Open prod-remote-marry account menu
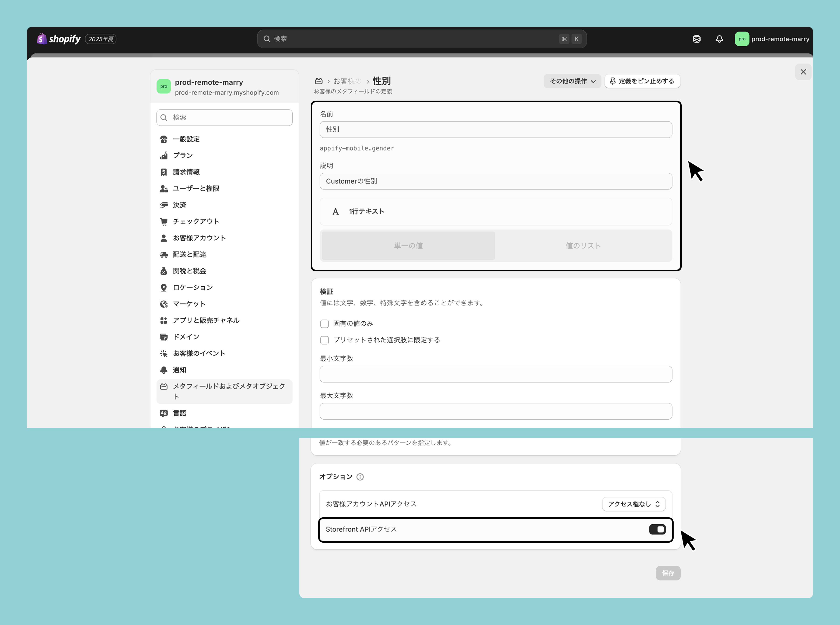This screenshot has height=625, width=840. (772, 38)
